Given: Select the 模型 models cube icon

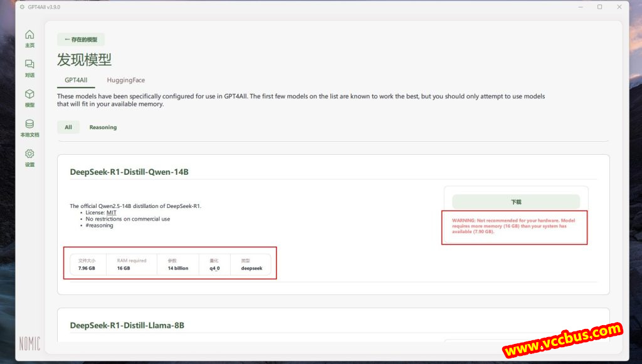Looking at the screenshot, I should (x=29, y=95).
